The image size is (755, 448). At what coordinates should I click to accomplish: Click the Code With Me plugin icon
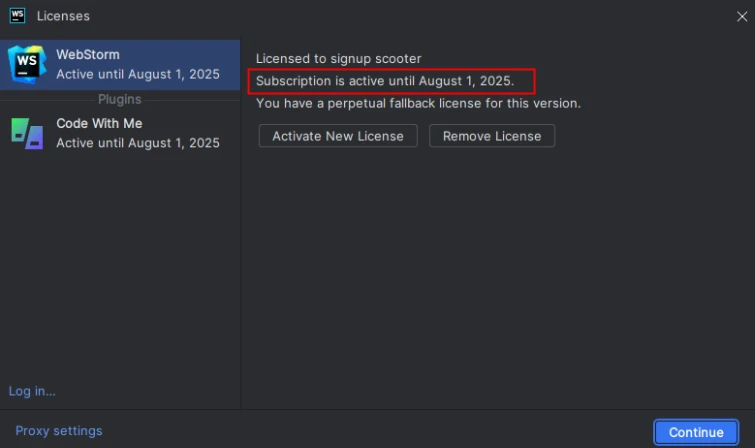coord(27,133)
